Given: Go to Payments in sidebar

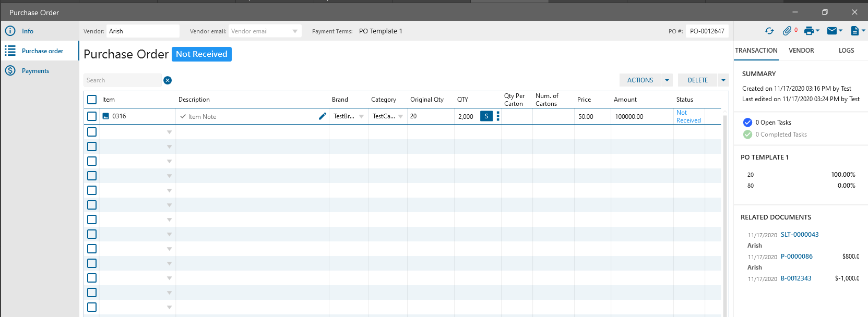Looking at the screenshot, I should pos(35,71).
